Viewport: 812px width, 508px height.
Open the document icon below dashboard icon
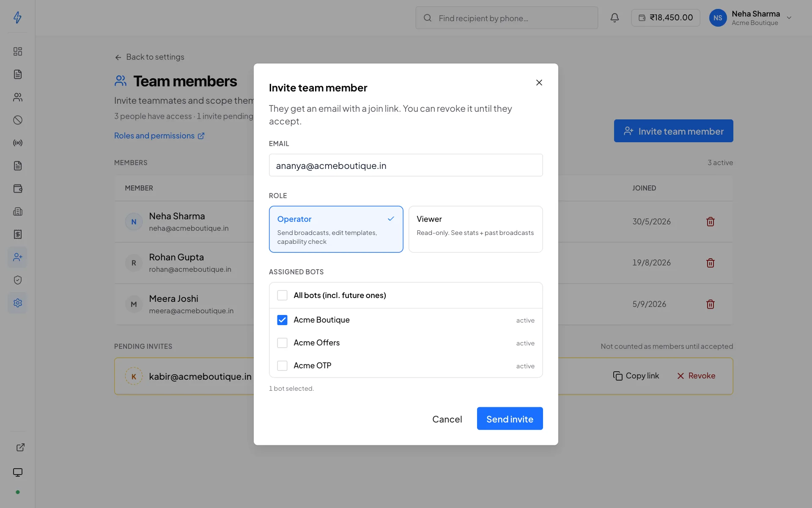tap(17, 75)
